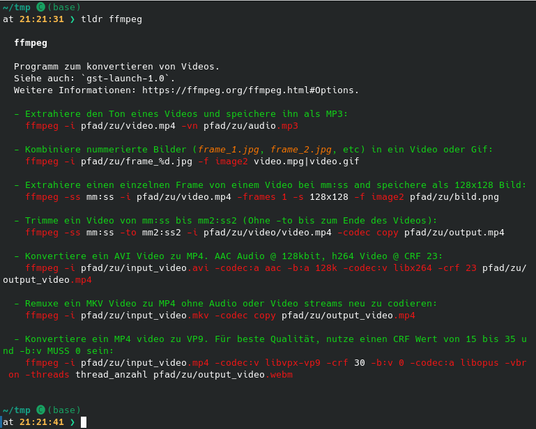Click the bold 'ffmpeg' heading
The image size is (536, 429).
tap(31, 43)
